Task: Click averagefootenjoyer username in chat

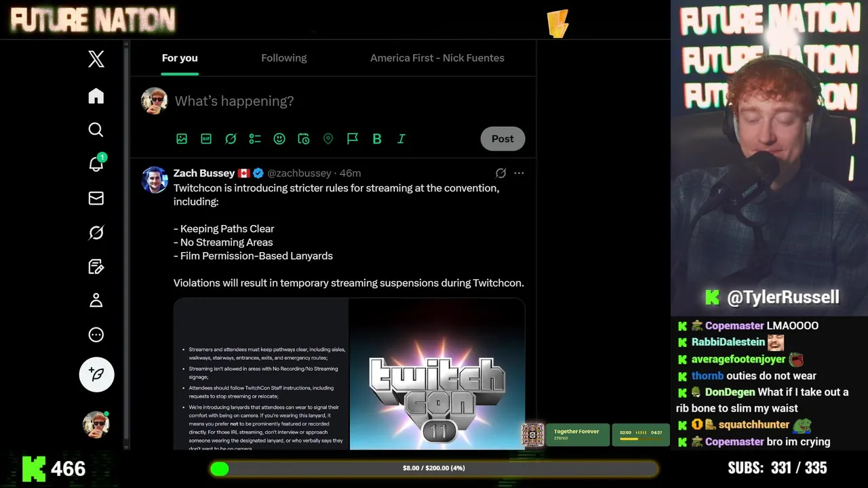Action: [x=738, y=359]
